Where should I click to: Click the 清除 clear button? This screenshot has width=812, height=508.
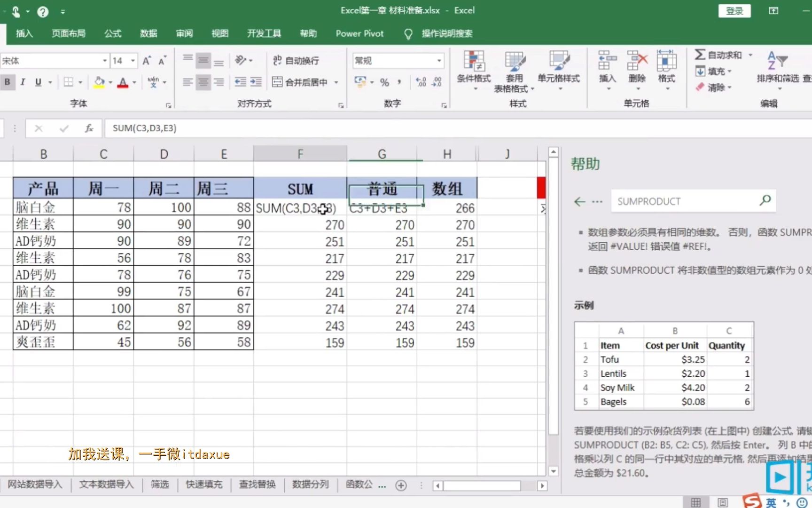[x=713, y=87]
